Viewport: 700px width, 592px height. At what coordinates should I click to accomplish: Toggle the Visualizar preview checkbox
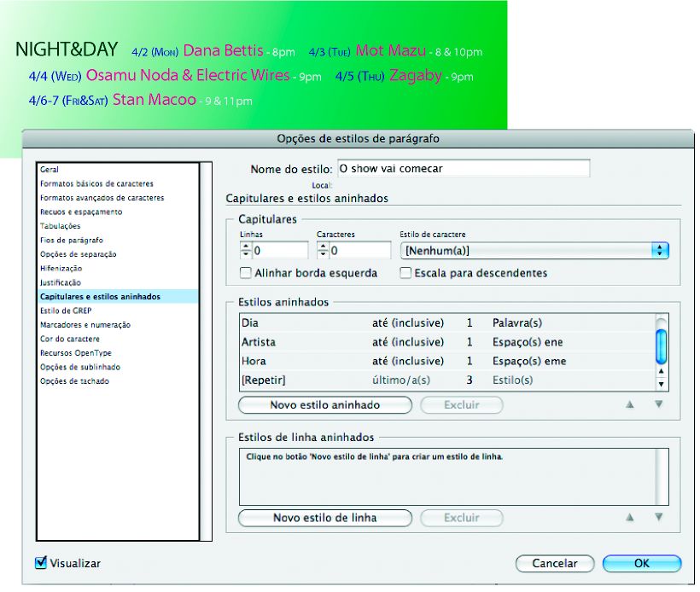click(x=41, y=562)
